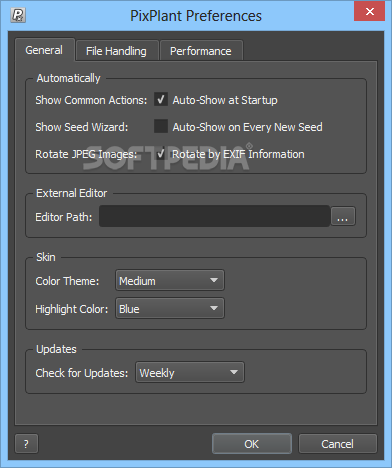Open the Highlight Color dropdown
Viewport: 392px width, 468px height.
[x=170, y=308]
